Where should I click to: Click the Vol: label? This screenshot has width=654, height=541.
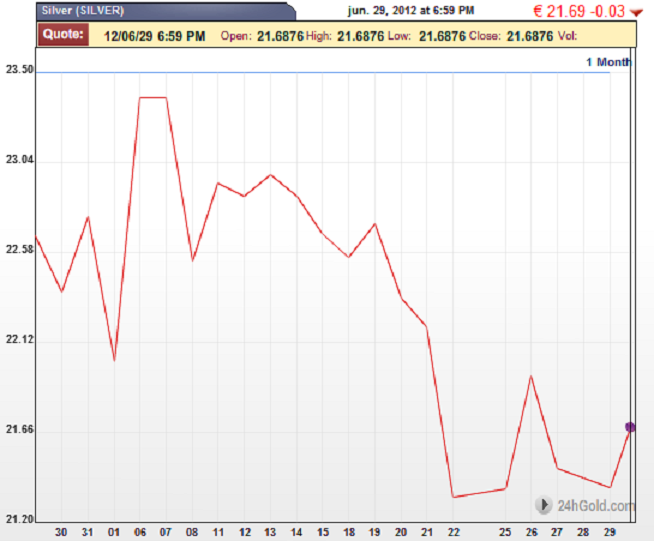(x=567, y=36)
